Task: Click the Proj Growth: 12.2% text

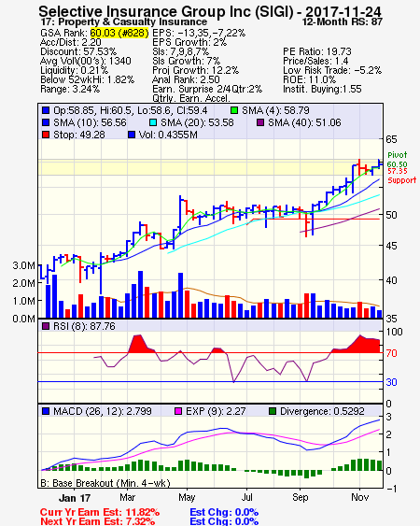Action: tap(196, 70)
